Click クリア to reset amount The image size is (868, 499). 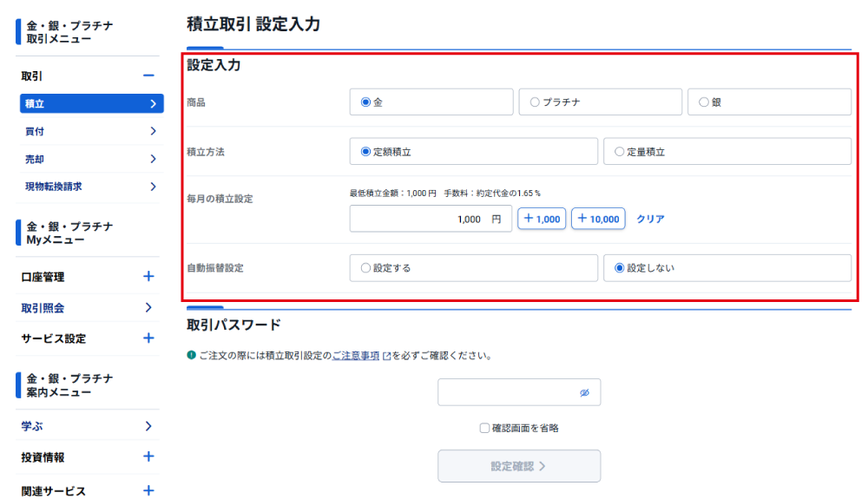click(650, 220)
